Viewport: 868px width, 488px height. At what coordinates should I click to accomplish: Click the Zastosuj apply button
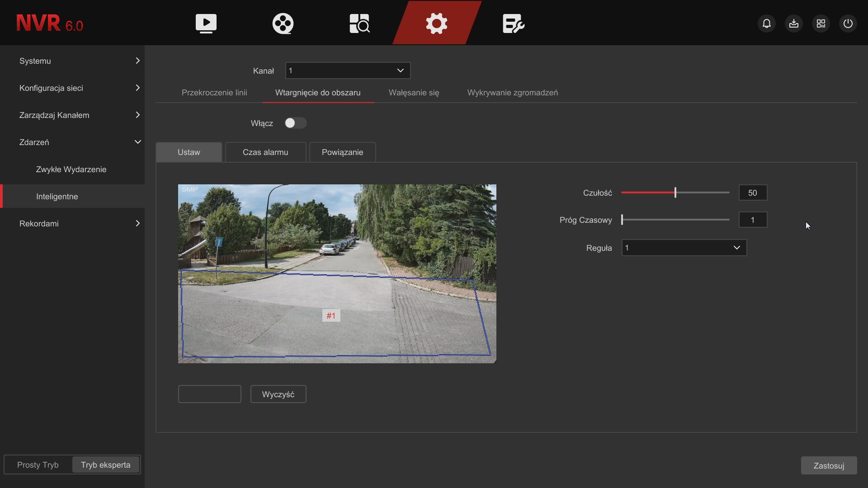click(829, 466)
